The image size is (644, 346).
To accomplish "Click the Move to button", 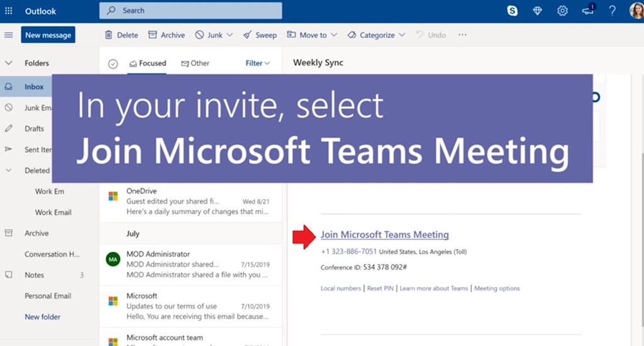I will 307,35.
